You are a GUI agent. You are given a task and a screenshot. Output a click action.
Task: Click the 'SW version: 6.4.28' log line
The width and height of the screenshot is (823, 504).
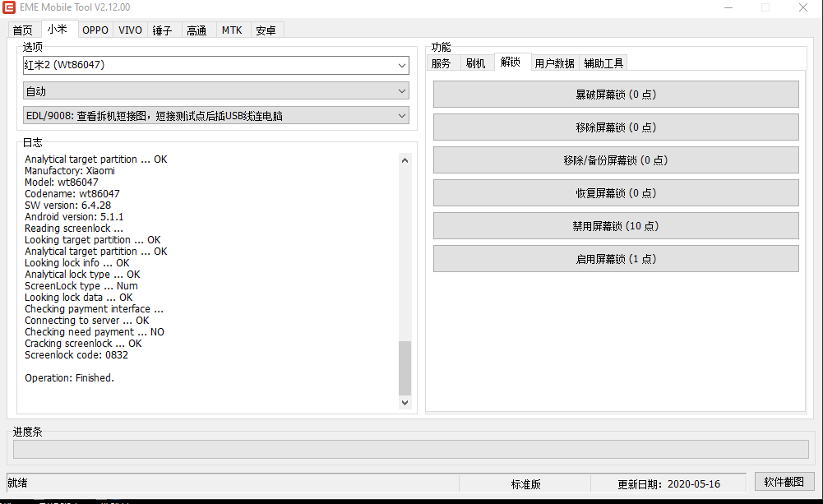point(67,206)
